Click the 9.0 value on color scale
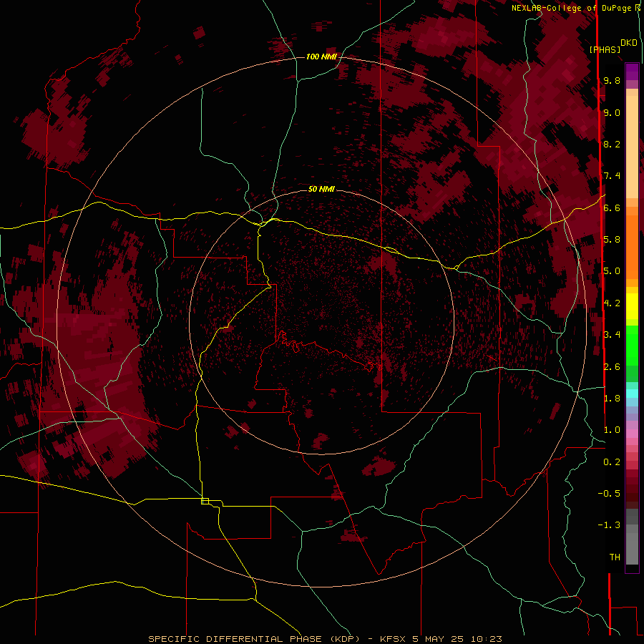 [x=612, y=112]
